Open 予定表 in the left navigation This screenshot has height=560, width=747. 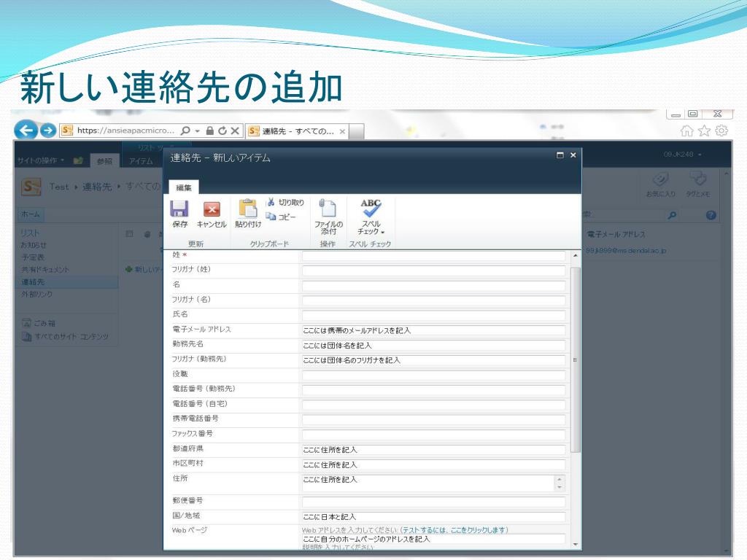[x=33, y=257]
